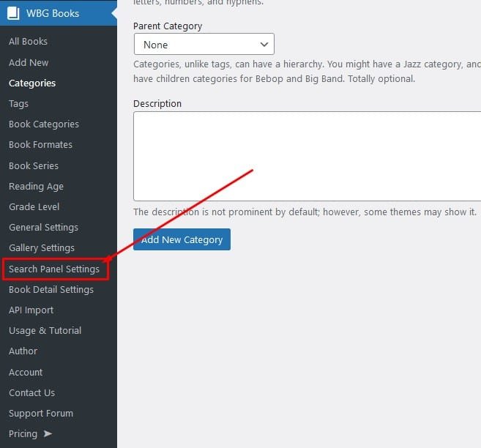Open Search Panel Settings
481x448 pixels.
(x=54, y=269)
